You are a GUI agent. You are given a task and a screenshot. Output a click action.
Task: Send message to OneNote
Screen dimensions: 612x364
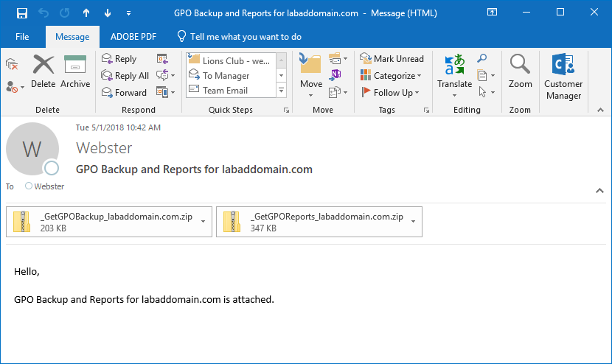[336, 75]
